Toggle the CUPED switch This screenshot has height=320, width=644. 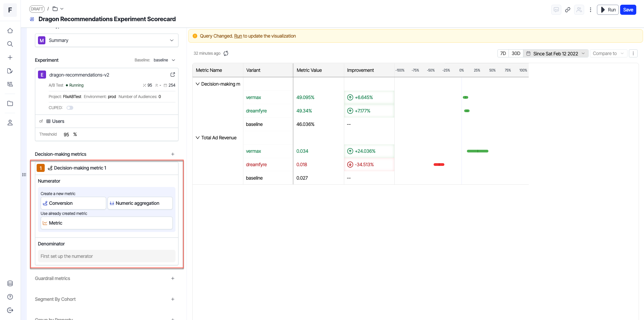(70, 108)
